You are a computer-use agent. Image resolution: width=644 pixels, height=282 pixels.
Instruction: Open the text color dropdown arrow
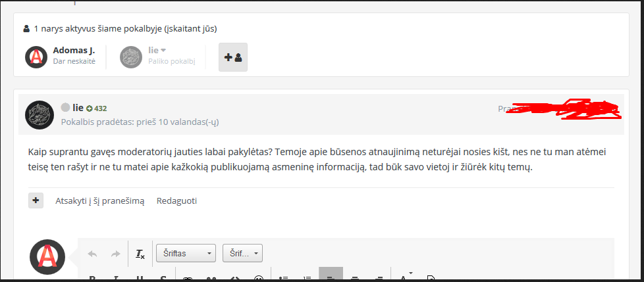point(410,273)
